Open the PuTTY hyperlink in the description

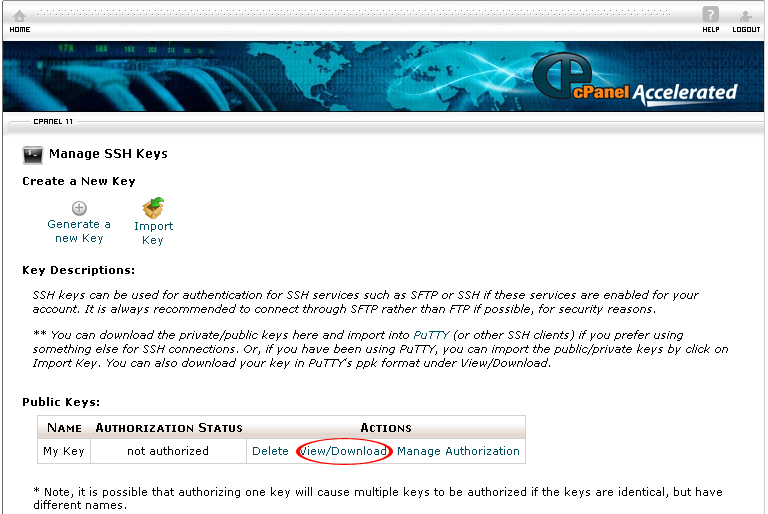tap(431, 335)
